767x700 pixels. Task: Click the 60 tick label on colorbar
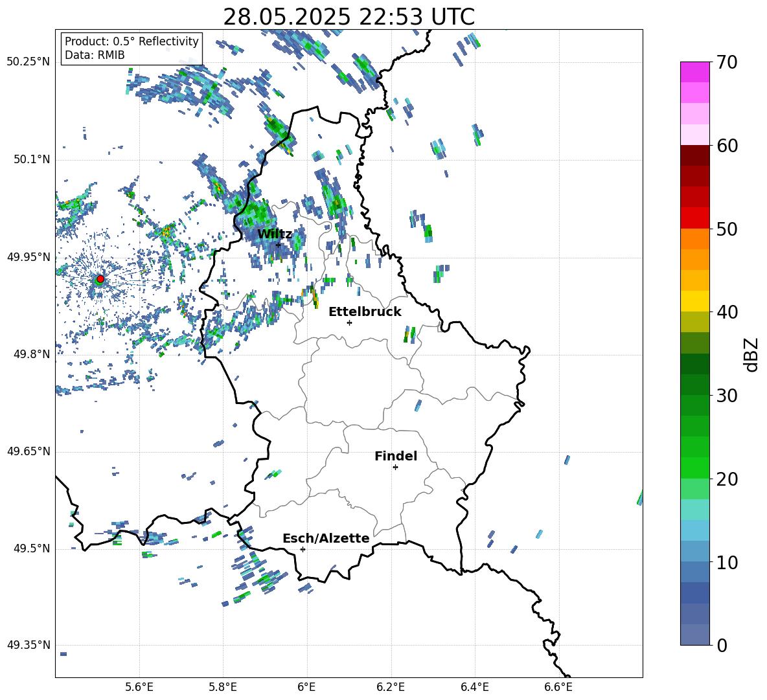click(x=727, y=146)
